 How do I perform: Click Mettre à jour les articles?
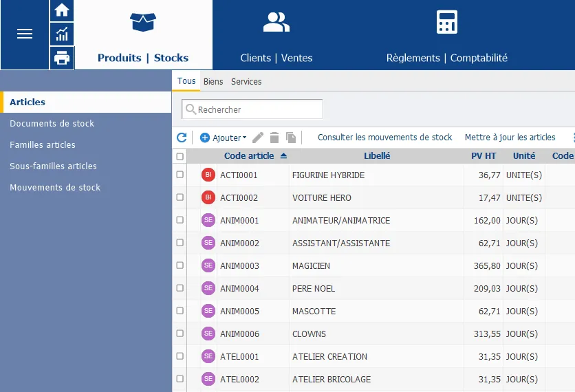510,138
